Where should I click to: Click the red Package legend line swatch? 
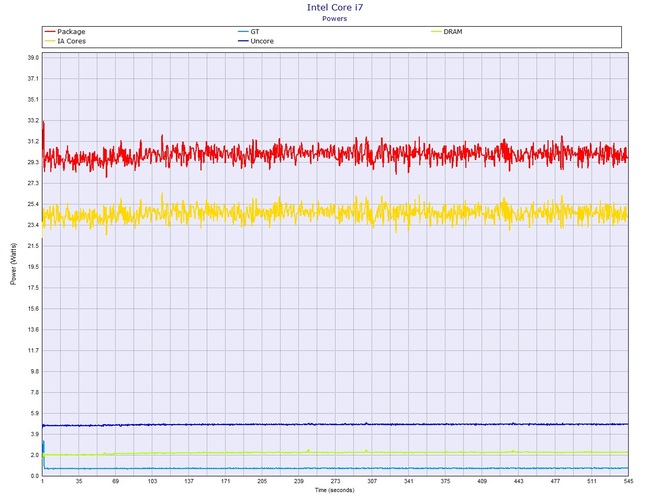click(50, 32)
